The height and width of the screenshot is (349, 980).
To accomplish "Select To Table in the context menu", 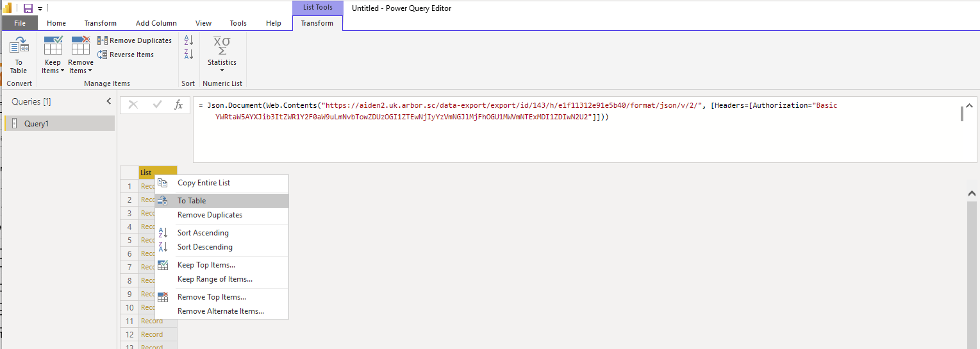I will click(192, 201).
